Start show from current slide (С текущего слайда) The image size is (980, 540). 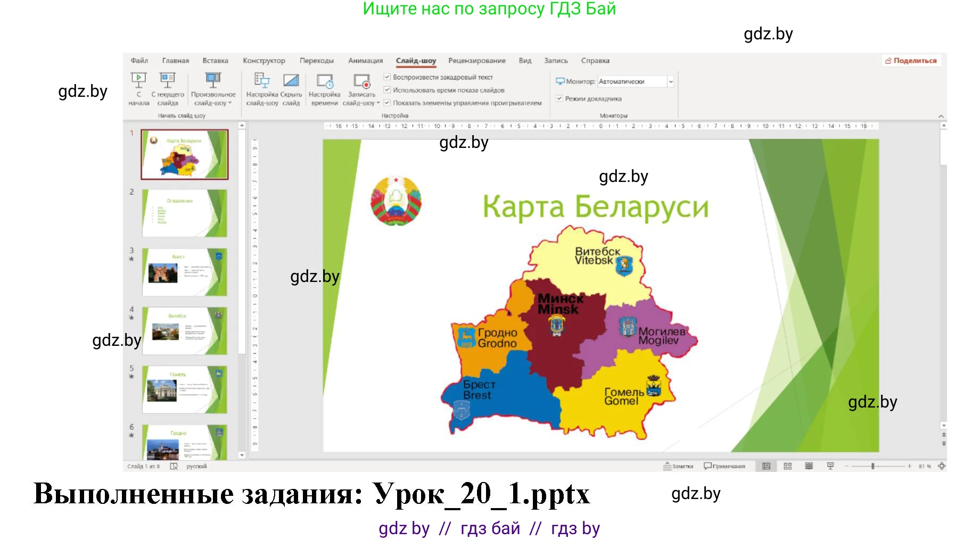click(168, 89)
